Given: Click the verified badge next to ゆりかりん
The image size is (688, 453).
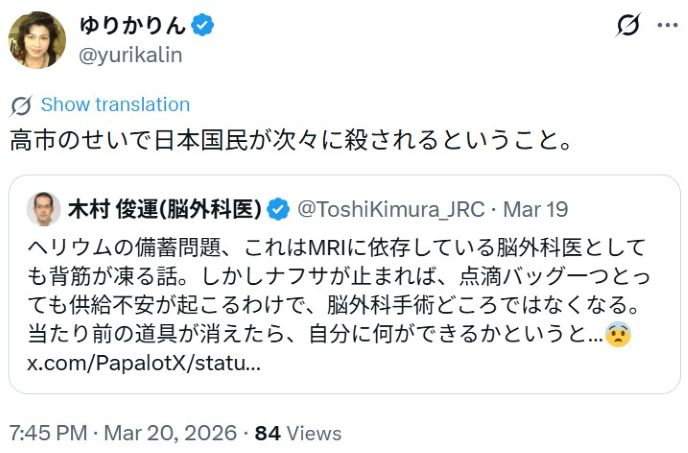Looking at the screenshot, I should [203, 26].
